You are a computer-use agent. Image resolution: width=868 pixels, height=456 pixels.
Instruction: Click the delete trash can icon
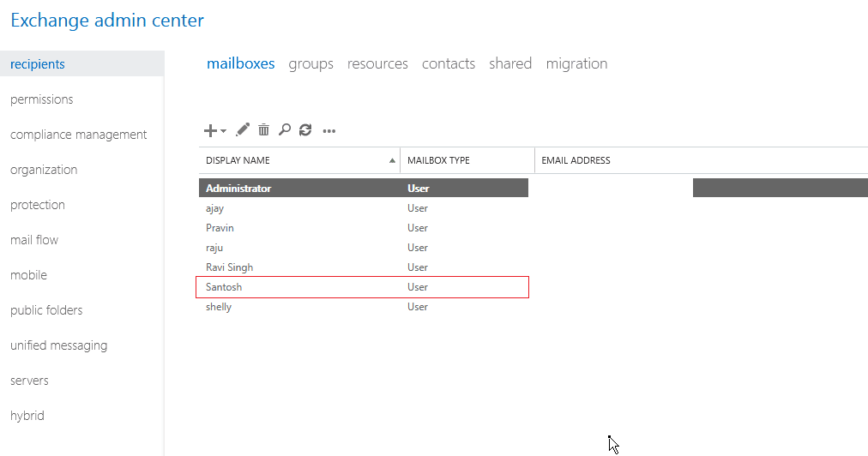click(263, 130)
